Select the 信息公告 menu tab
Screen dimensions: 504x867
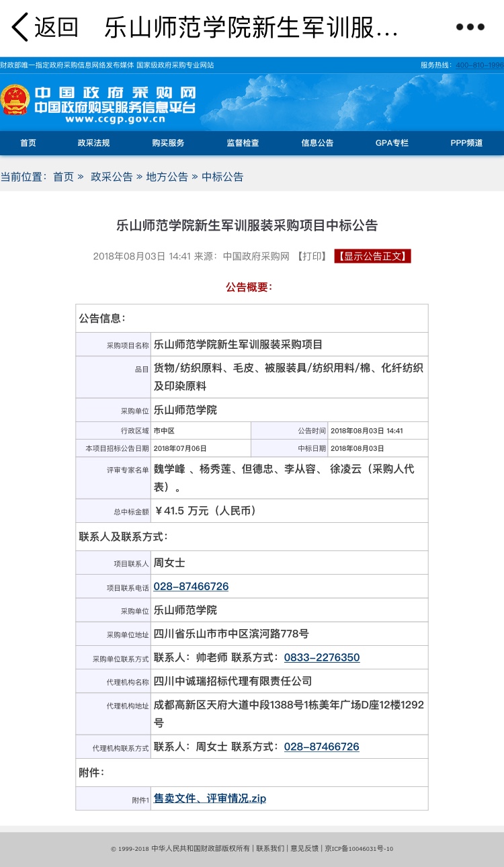pos(317,143)
